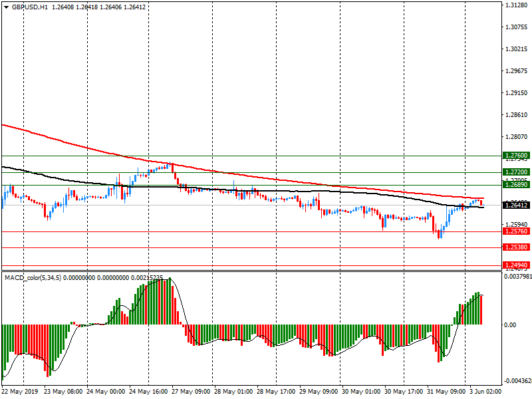Image resolution: width=532 pixels, height=399 pixels.
Task: Click the 22 May 2019 date label
Action: [21, 392]
